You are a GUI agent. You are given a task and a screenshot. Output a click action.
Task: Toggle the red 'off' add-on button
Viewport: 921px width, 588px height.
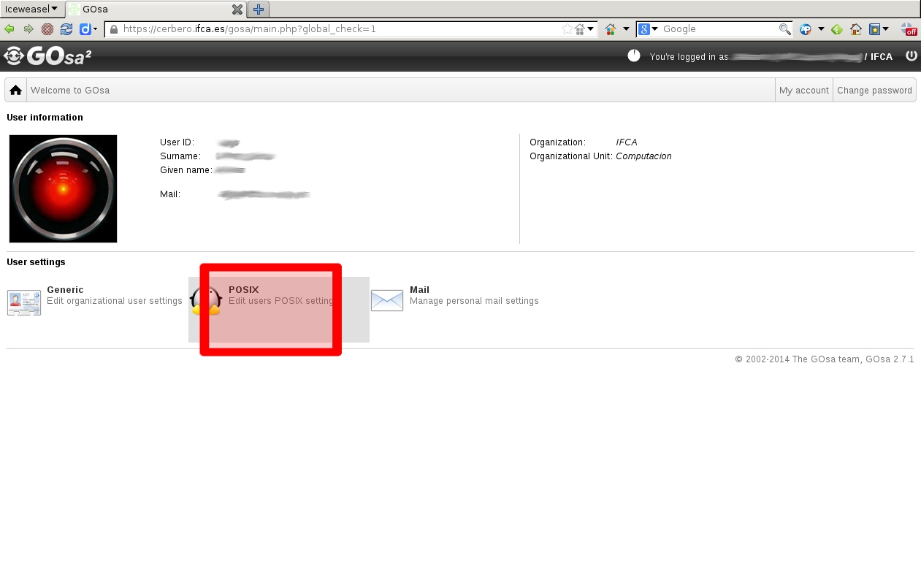pyautogui.click(x=909, y=29)
